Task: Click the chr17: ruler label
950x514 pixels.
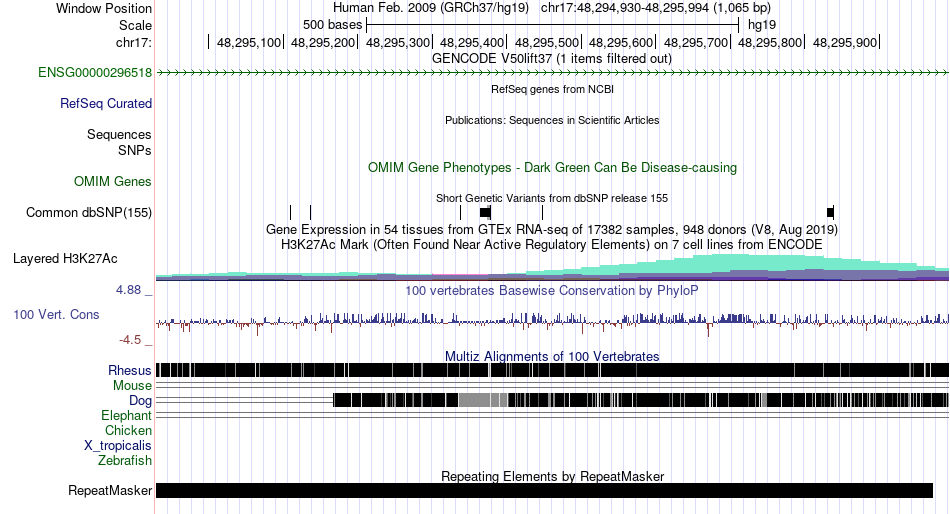Action: (133, 42)
